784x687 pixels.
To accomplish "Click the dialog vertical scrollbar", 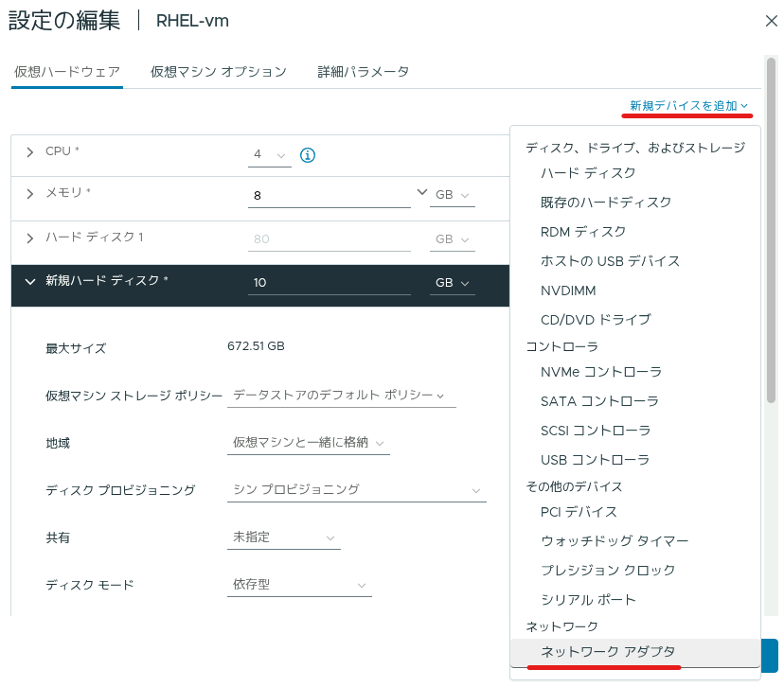I will click(771, 230).
